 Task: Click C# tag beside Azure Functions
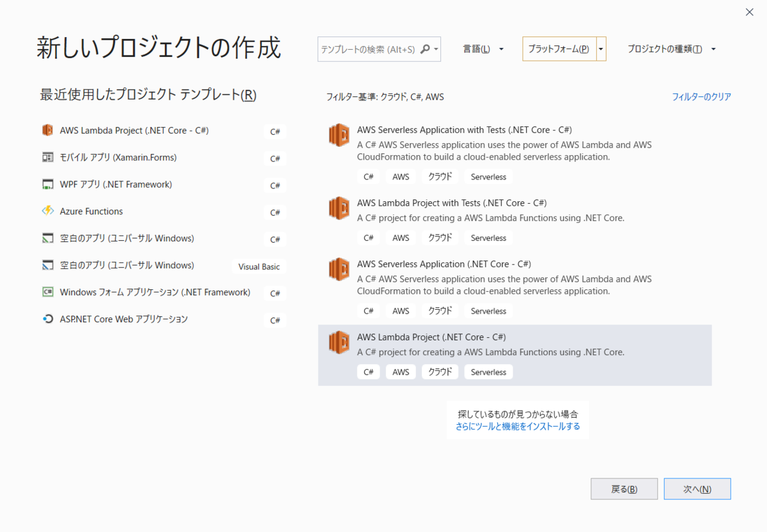pyautogui.click(x=275, y=213)
